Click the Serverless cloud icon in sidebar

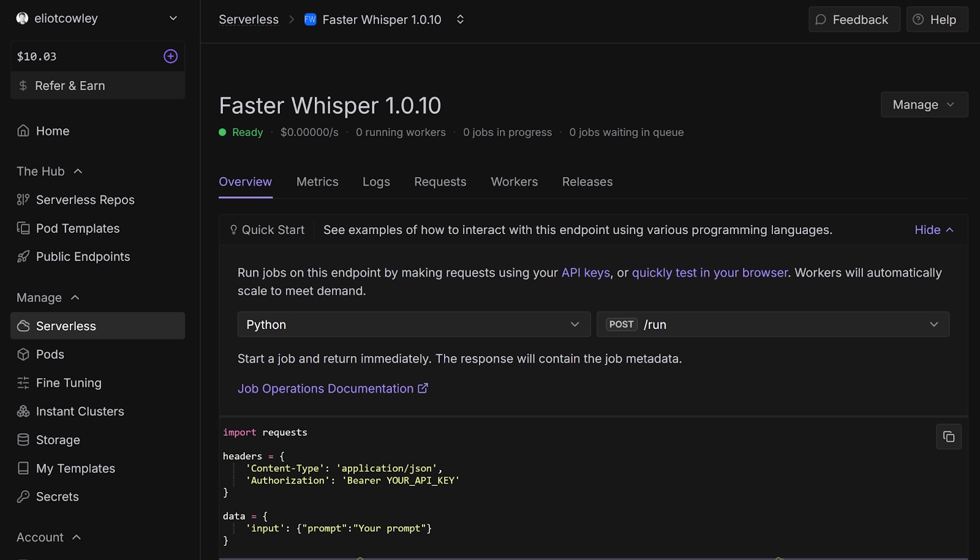pos(23,326)
